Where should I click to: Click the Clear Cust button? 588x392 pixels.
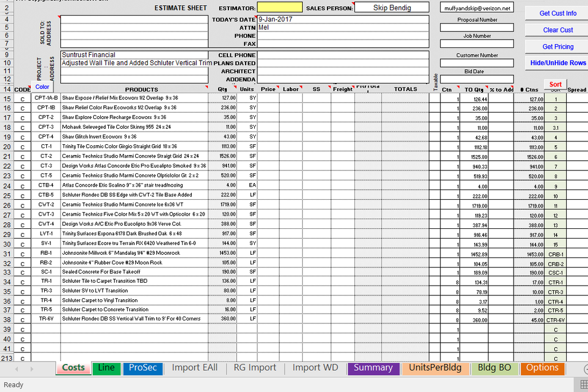pyautogui.click(x=558, y=30)
